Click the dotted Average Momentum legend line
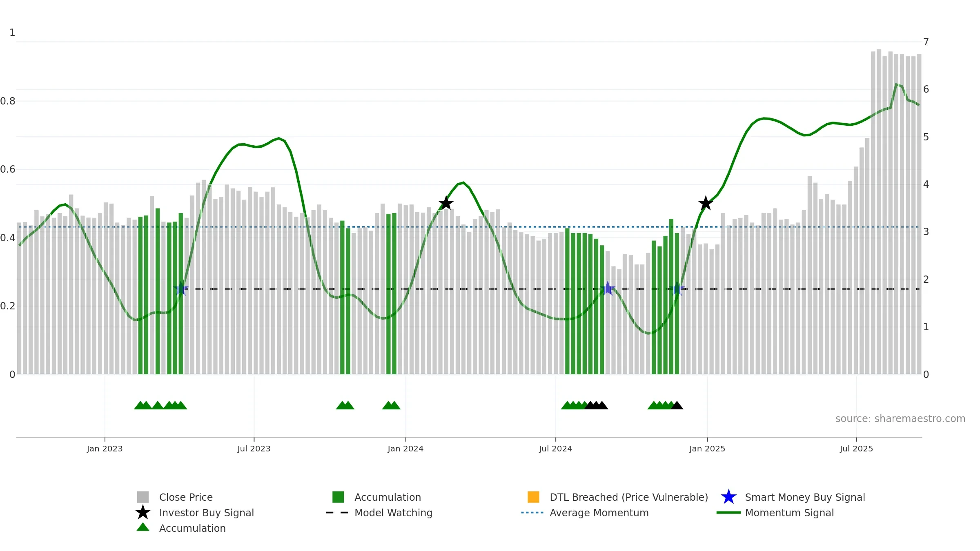980x551 pixels. pyautogui.click(x=532, y=512)
